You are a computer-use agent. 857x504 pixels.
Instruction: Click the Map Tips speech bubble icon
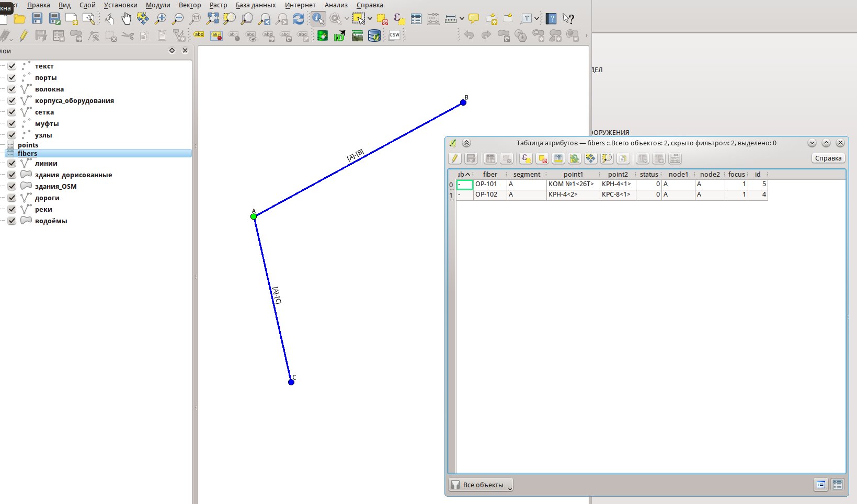pos(474,19)
